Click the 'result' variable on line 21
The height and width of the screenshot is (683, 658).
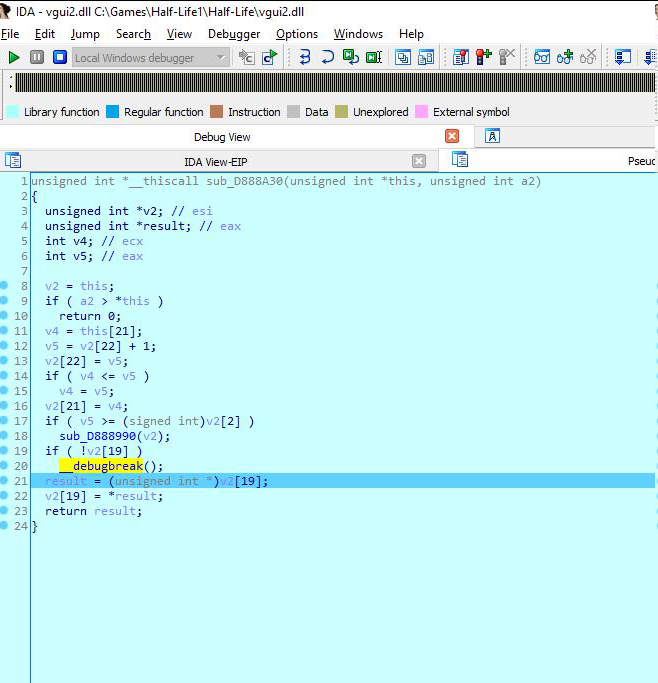[x=66, y=481]
